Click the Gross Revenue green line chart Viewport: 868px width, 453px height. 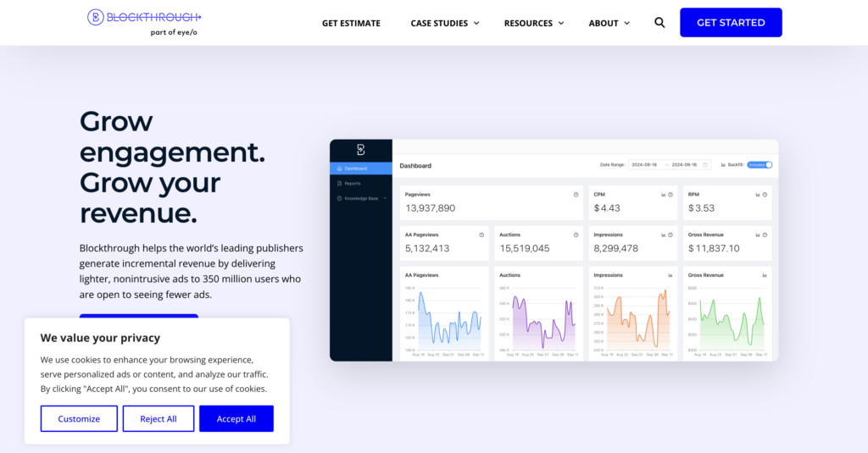pyautogui.click(x=732, y=320)
